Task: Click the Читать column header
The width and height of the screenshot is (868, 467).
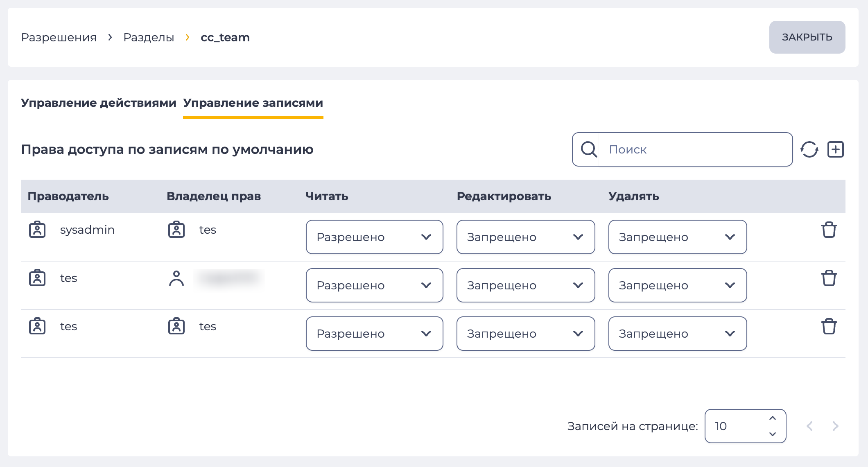Action: [x=327, y=196]
